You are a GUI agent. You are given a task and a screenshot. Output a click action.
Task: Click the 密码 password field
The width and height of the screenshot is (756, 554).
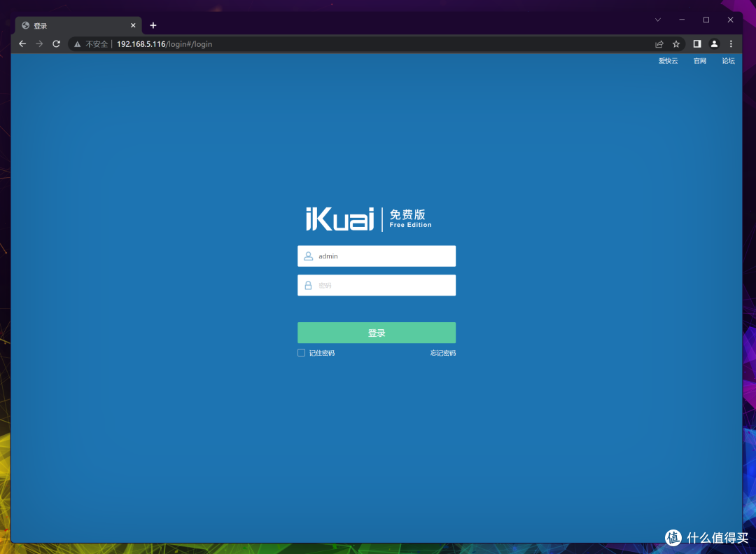pos(377,286)
